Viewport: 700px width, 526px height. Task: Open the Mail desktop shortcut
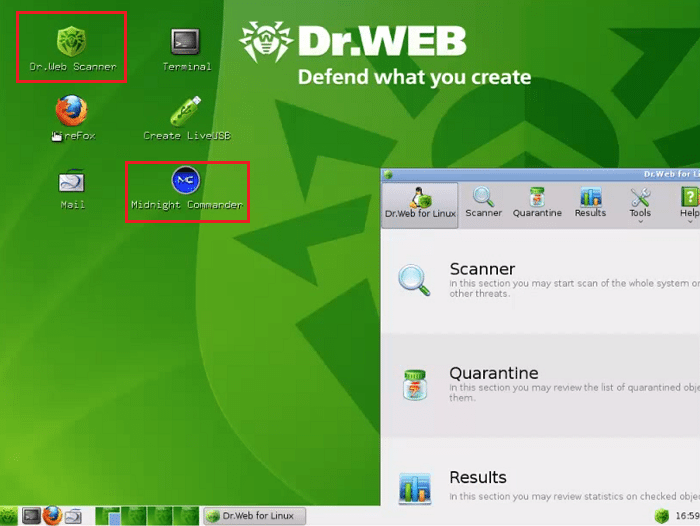(x=72, y=188)
